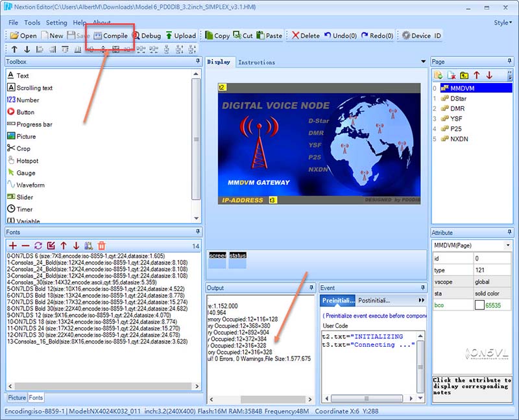This screenshot has height=420, width=519.
Task: Pin the Event panel
Action: click(x=423, y=287)
